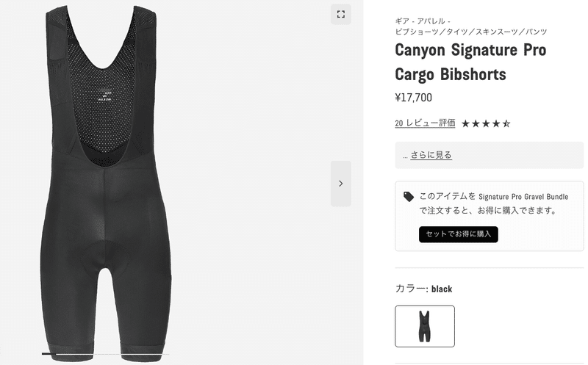Click the half-filled fifth rating star
Viewport: 588px width, 365px height.
click(506, 123)
